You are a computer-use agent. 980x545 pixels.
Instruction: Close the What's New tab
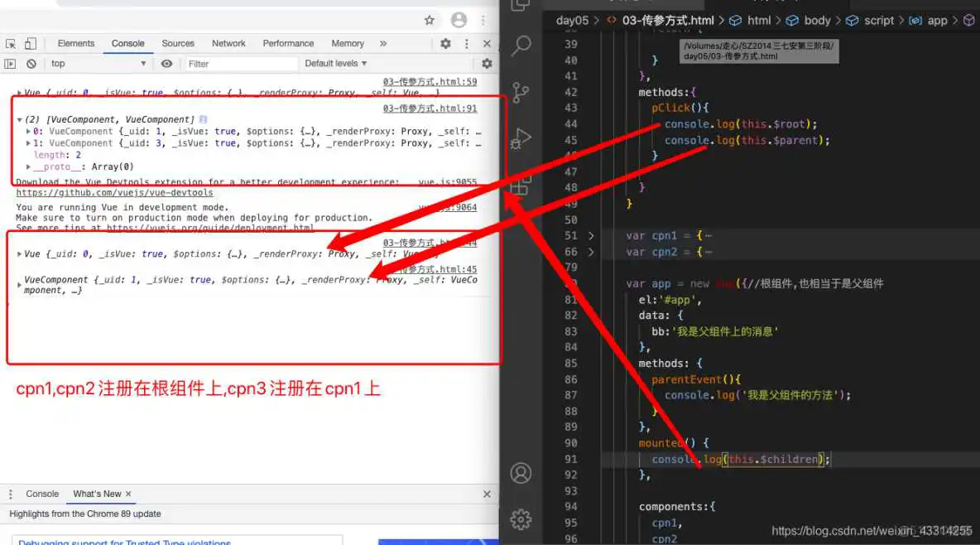point(128,494)
